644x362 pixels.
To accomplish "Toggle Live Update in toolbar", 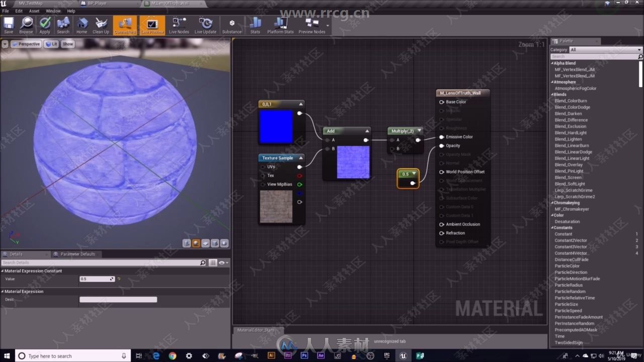I will pos(205,25).
